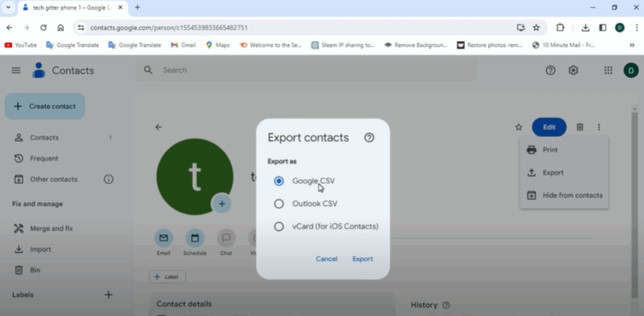Click the blue Edit button
The height and width of the screenshot is (316, 644).
point(549,128)
